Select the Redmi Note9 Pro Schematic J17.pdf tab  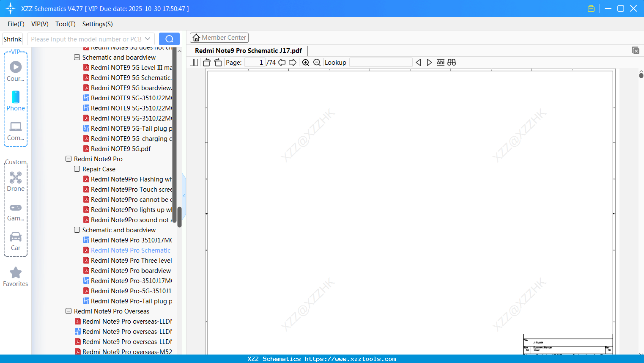(x=249, y=51)
